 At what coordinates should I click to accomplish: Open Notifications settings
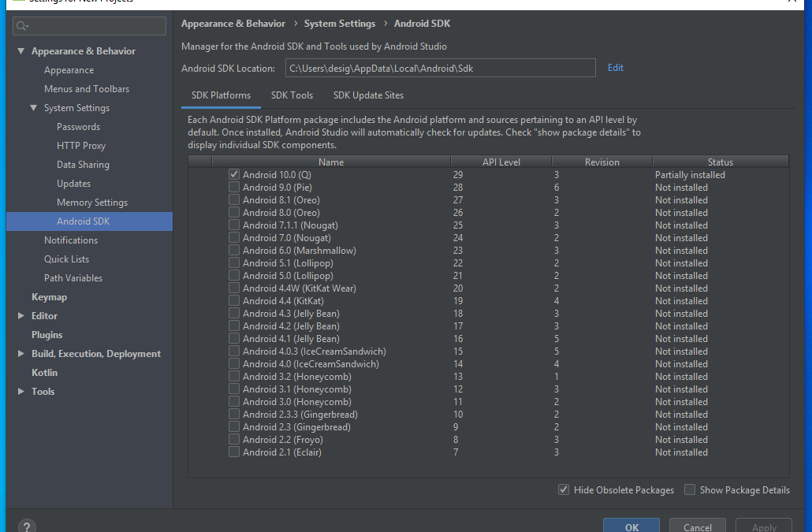[71, 240]
